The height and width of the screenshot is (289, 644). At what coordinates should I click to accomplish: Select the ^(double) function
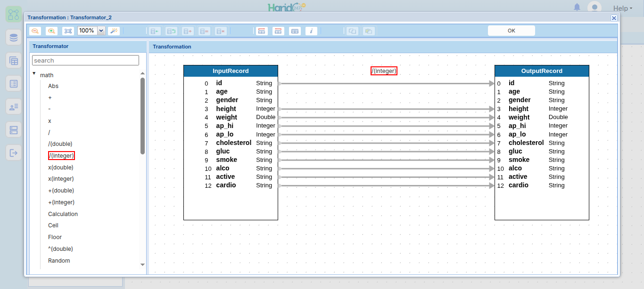pos(60,249)
